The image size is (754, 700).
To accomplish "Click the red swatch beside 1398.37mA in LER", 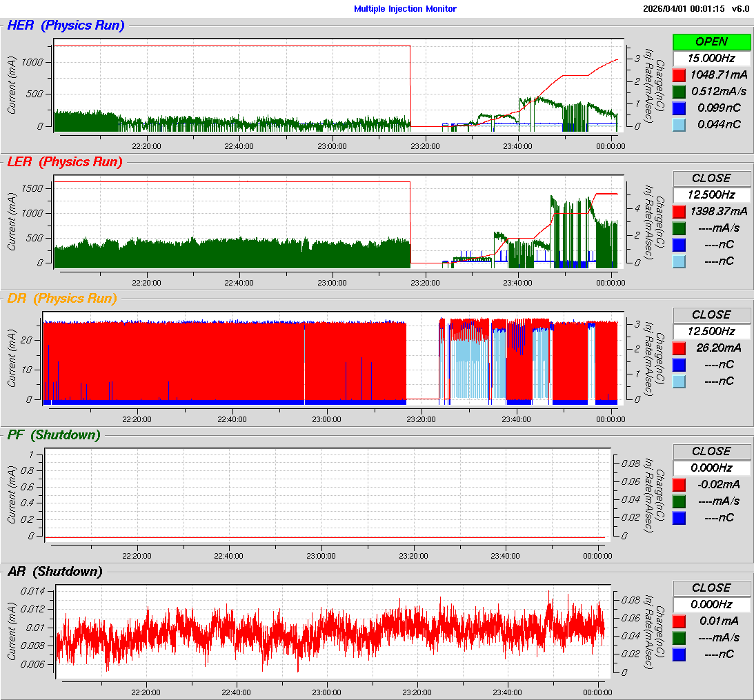I will (679, 211).
